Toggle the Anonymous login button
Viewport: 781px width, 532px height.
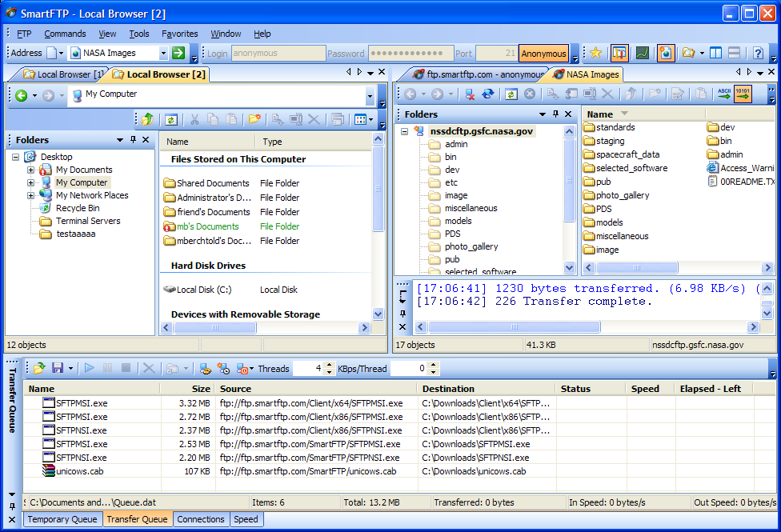point(543,54)
